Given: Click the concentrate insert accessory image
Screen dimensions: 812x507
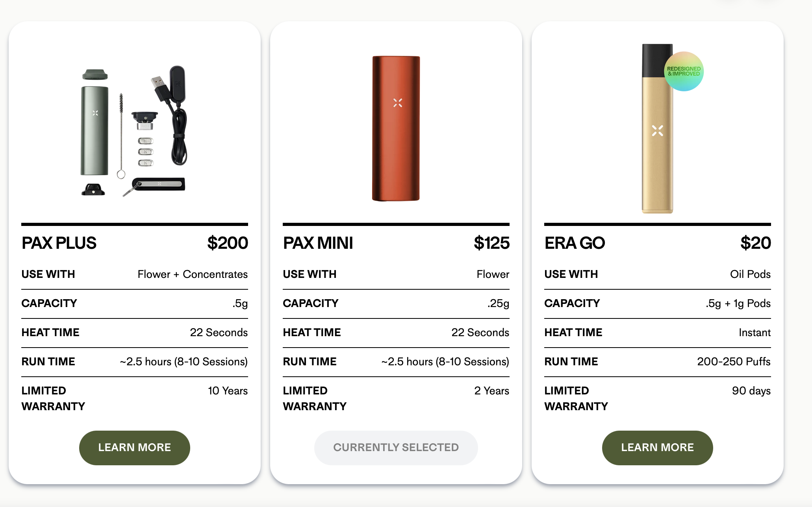Looking at the screenshot, I should pyautogui.click(x=145, y=120).
